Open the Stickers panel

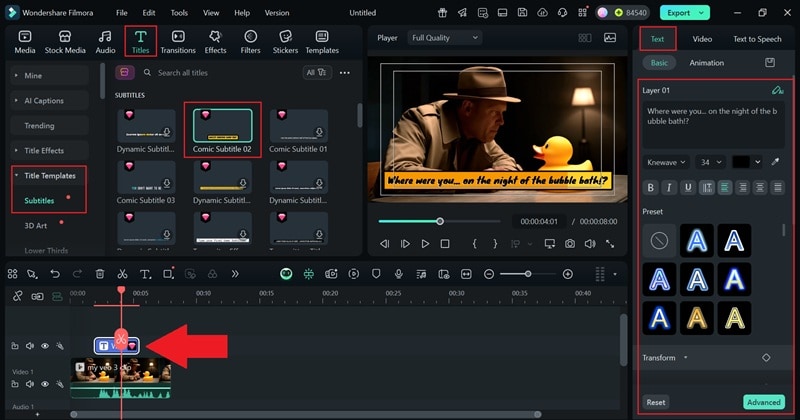285,42
